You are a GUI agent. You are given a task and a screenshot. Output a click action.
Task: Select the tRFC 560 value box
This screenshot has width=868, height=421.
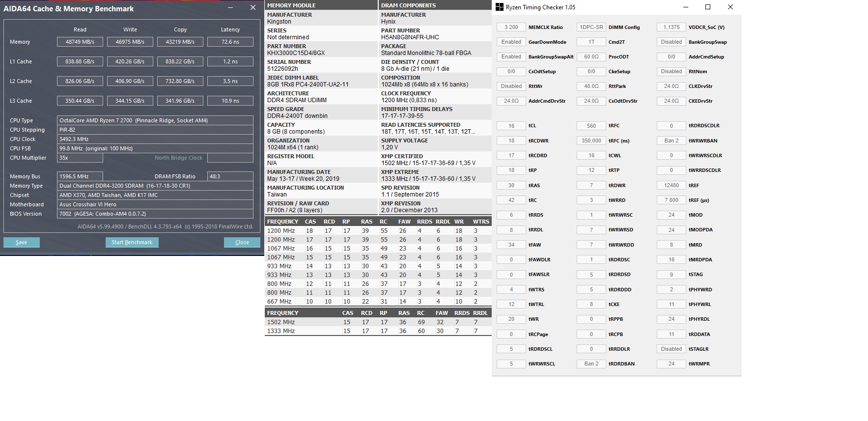(591, 126)
